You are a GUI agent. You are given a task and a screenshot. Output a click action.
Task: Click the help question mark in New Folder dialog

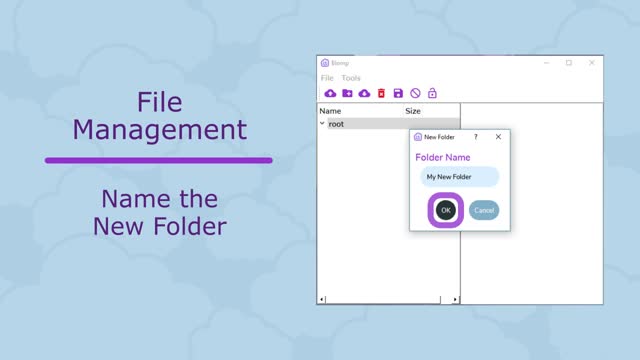[476, 137]
